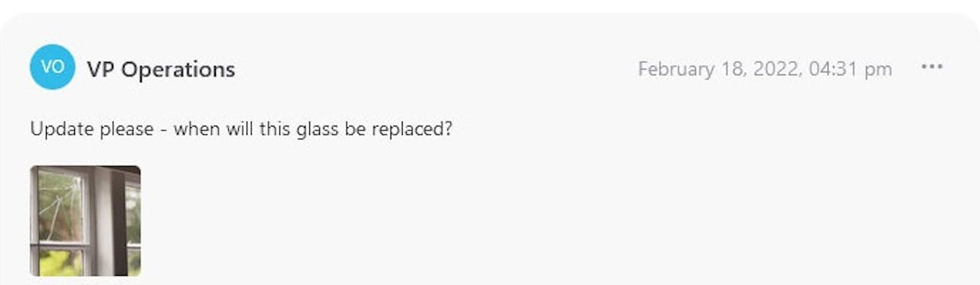
Task: Open the three-dot more options menu
Action: 932,67
